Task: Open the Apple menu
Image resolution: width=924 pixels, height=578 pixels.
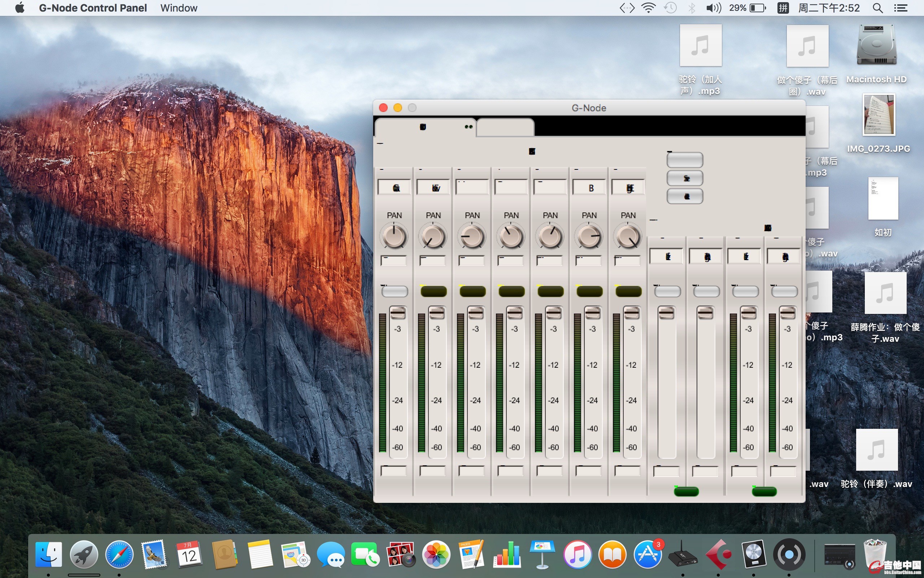Action: coord(19,8)
